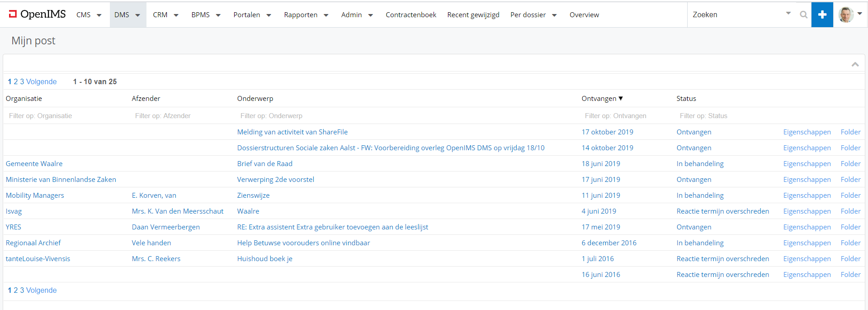Click the blue plus add button
The width and height of the screenshot is (868, 310).
[822, 14]
